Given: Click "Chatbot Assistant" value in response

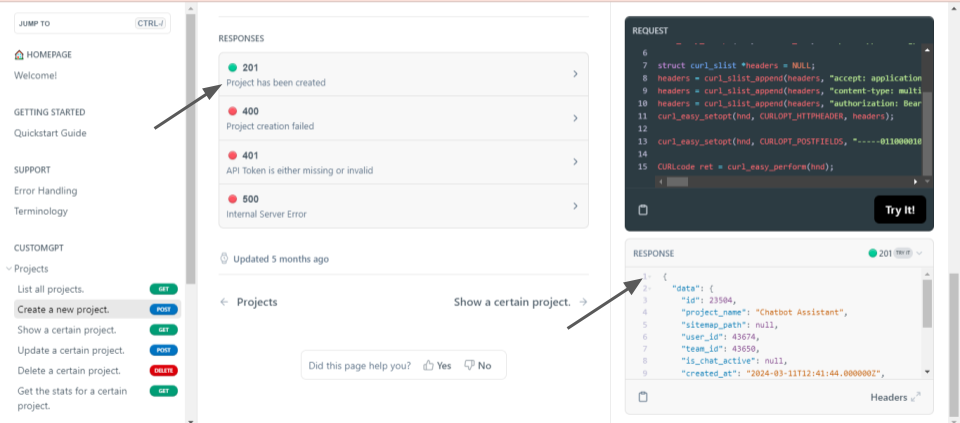Looking at the screenshot, I should [801, 312].
